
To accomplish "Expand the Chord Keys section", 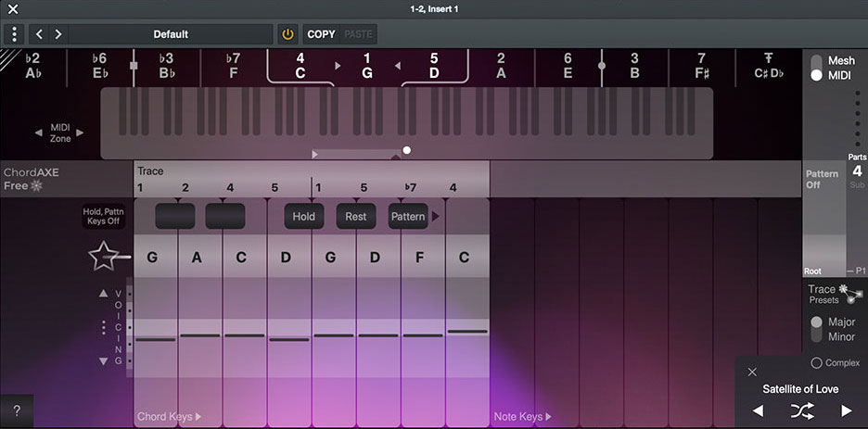I will coord(169,417).
